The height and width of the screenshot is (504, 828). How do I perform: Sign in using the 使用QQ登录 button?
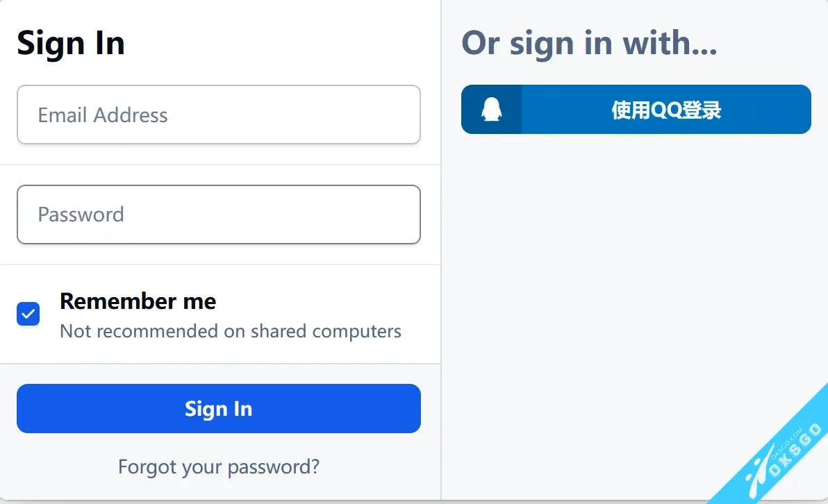pyautogui.click(x=665, y=110)
